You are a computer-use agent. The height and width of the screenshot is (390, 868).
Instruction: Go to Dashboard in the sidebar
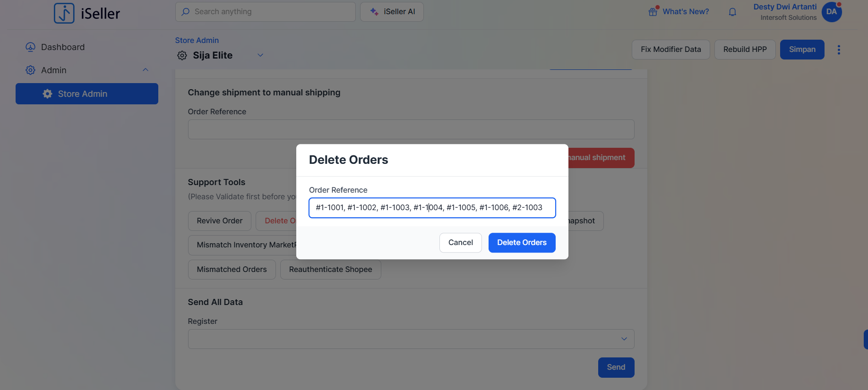63,47
